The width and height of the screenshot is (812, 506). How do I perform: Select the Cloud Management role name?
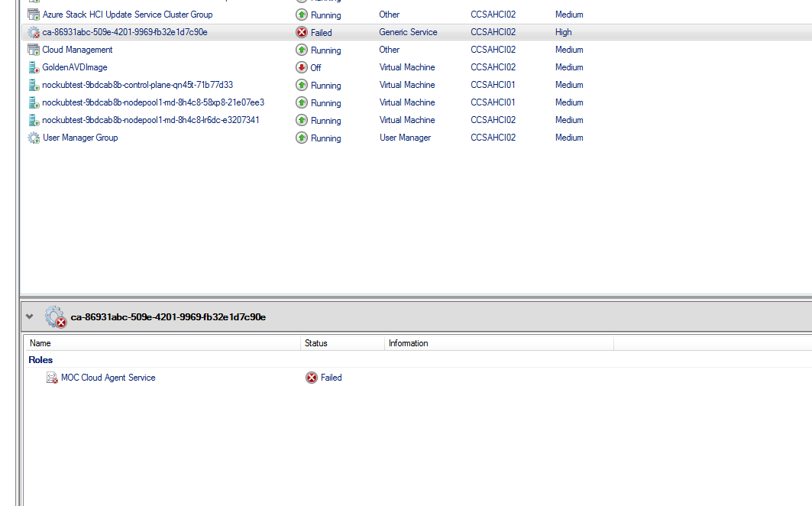click(77, 50)
